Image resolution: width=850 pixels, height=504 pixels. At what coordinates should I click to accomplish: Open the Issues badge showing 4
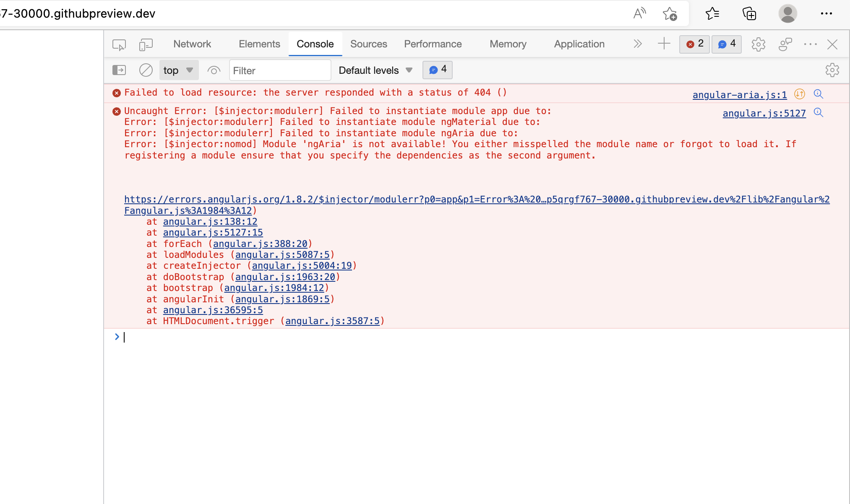(726, 44)
